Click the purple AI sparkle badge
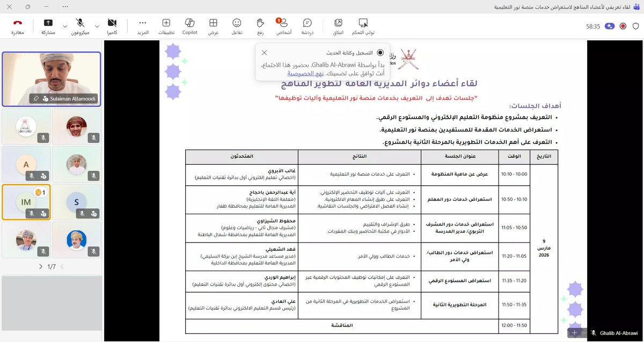This screenshot has width=644, height=342. [609, 26]
